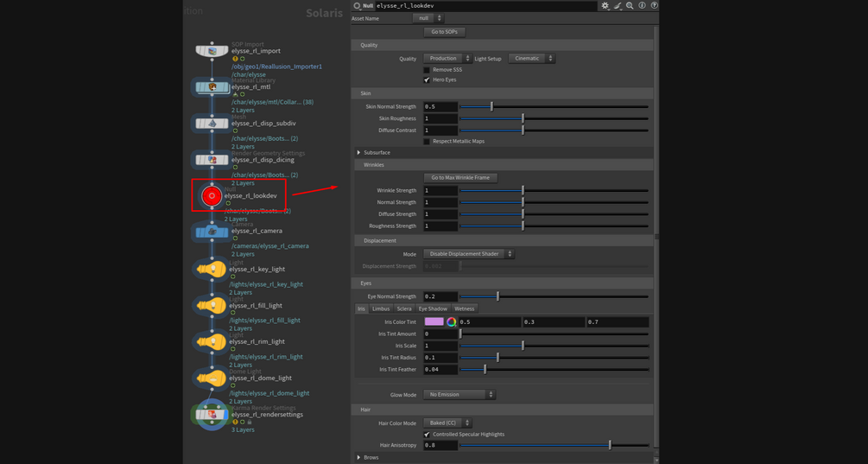Open the Asset Name null dropdown
The image size is (868, 464).
(x=428, y=18)
